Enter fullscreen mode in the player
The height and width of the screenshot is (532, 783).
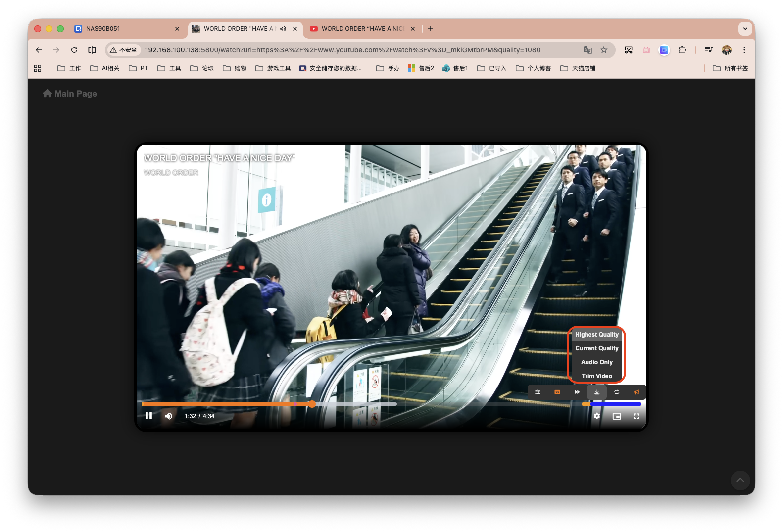pyautogui.click(x=636, y=416)
